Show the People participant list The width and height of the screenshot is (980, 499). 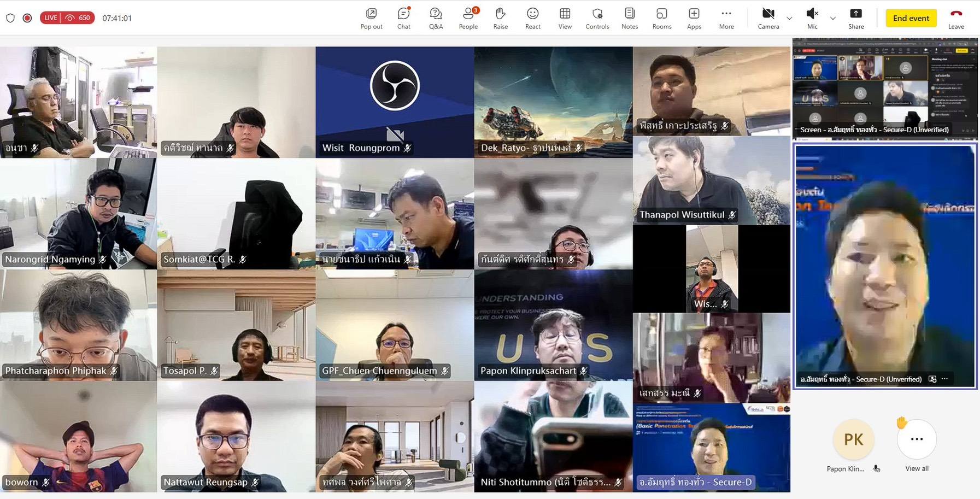click(468, 18)
